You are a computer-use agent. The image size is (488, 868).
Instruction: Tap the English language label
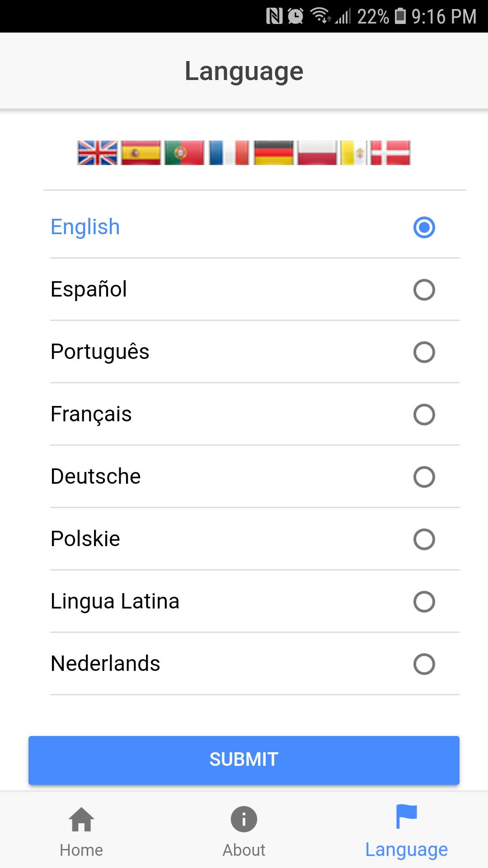85,227
